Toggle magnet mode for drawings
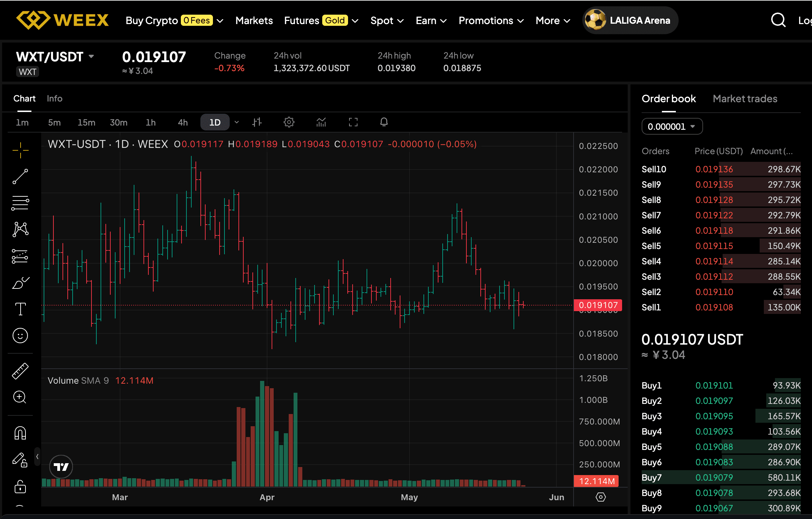The width and height of the screenshot is (812, 519). click(x=20, y=433)
